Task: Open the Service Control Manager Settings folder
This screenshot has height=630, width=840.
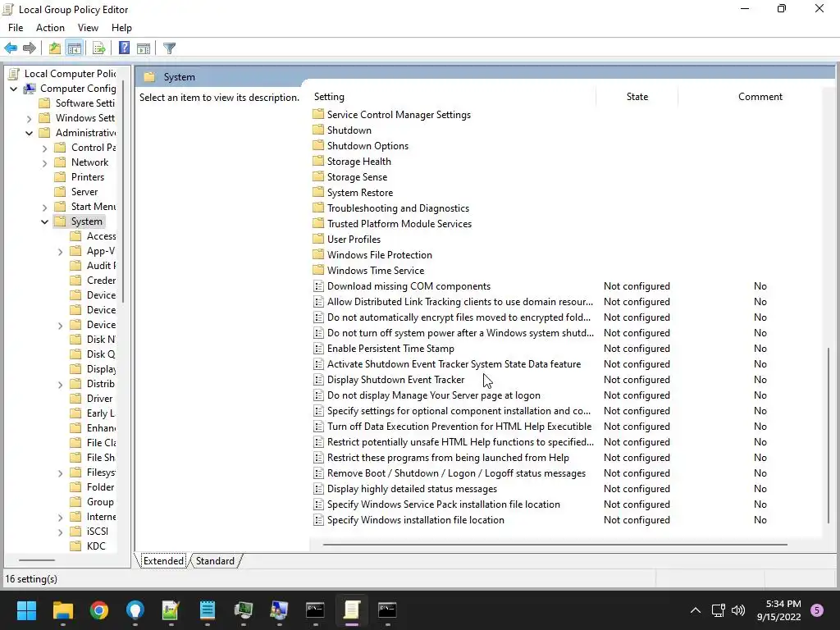Action: [x=399, y=115]
